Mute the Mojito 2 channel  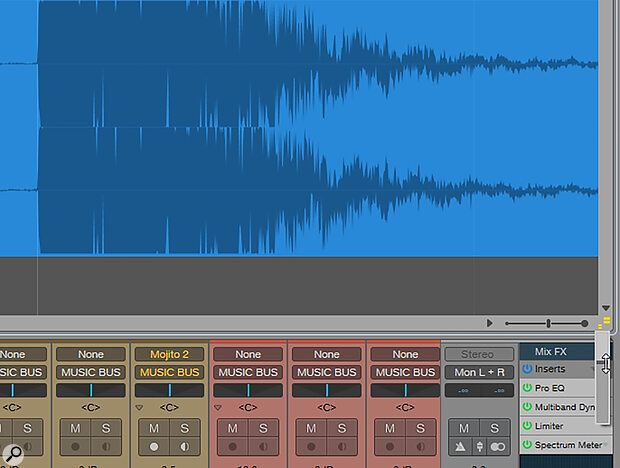[x=154, y=428]
